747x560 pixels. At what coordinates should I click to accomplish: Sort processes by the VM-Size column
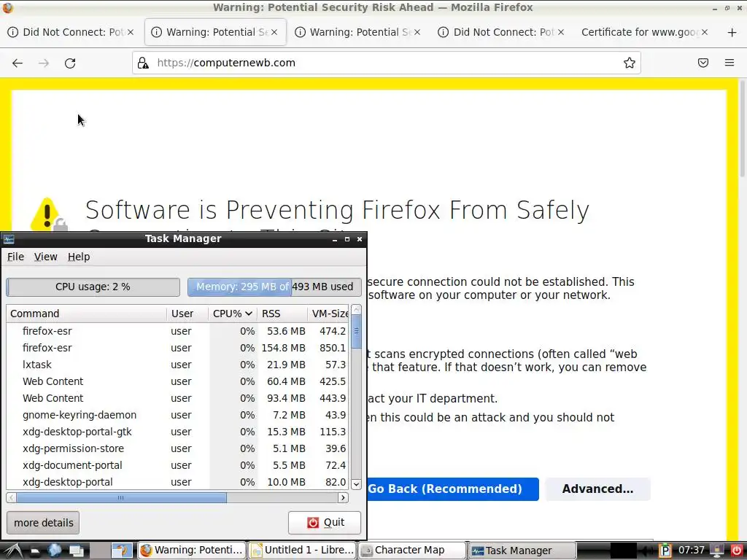coord(328,314)
